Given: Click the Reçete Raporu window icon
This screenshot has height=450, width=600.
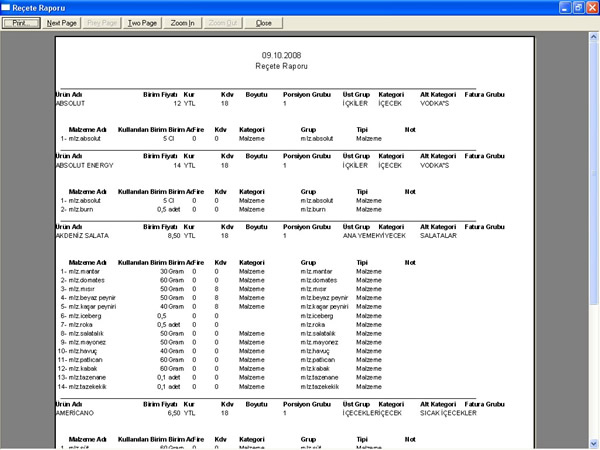Looking at the screenshot, I should [6, 8].
